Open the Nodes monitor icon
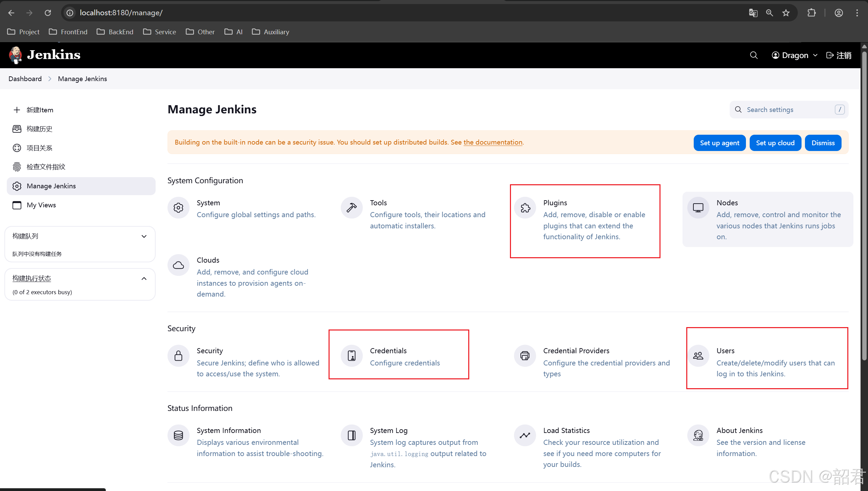This screenshot has width=868, height=491. [698, 208]
